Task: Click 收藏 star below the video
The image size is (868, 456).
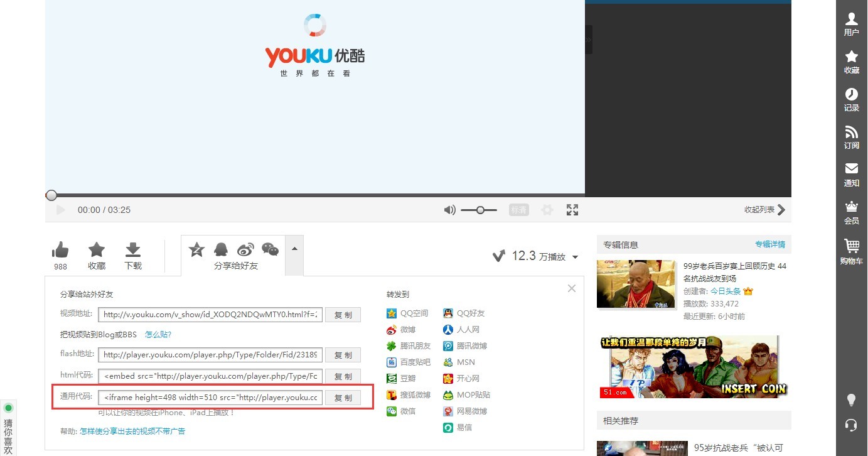Action: [97, 250]
